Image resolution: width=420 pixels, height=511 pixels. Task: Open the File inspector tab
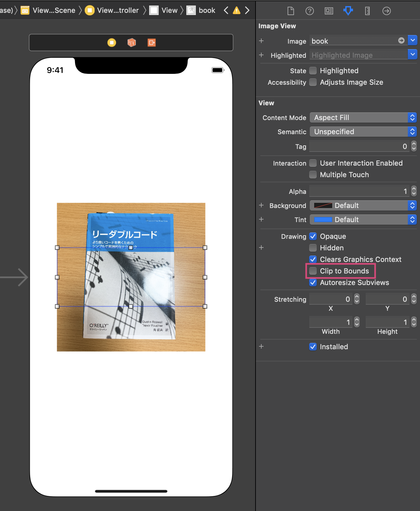(x=290, y=11)
